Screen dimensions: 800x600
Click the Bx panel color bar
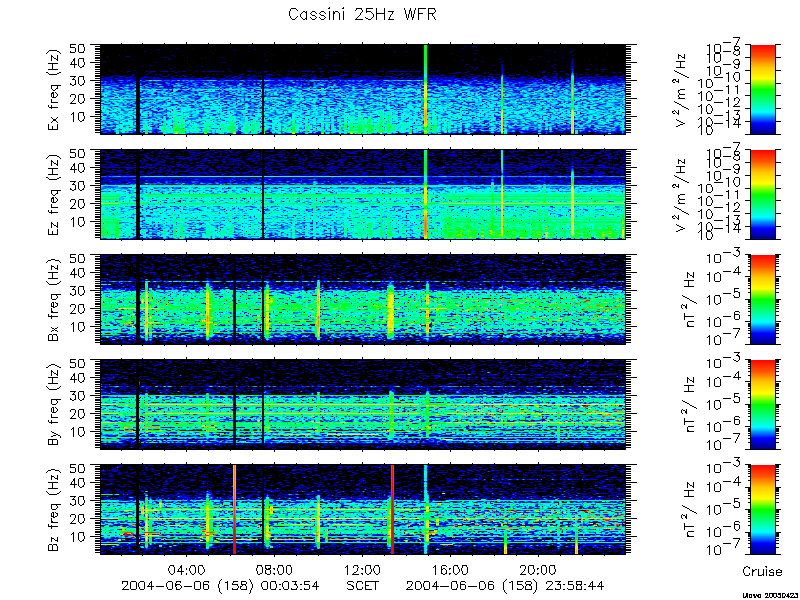(x=762, y=299)
